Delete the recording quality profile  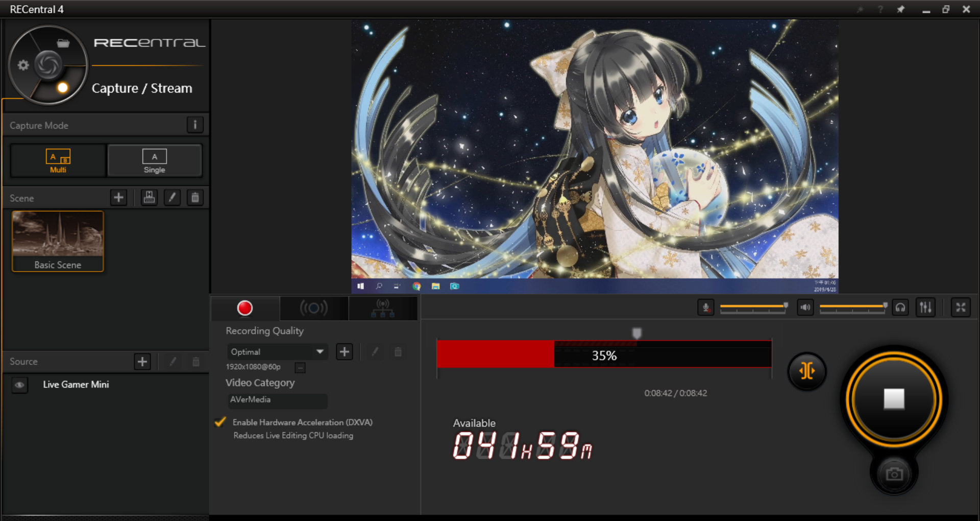(398, 351)
